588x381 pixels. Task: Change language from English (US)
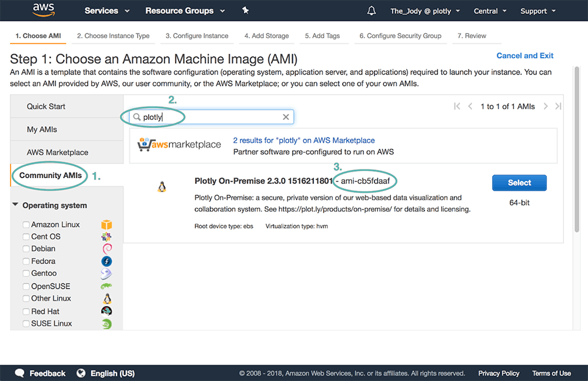pos(106,373)
